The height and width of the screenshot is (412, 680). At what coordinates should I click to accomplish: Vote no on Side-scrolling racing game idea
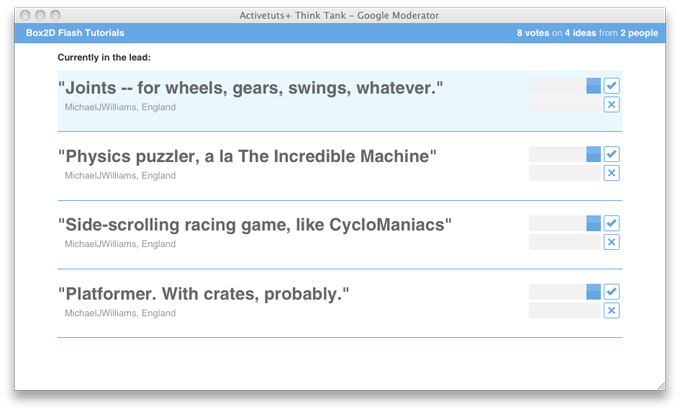612,242
